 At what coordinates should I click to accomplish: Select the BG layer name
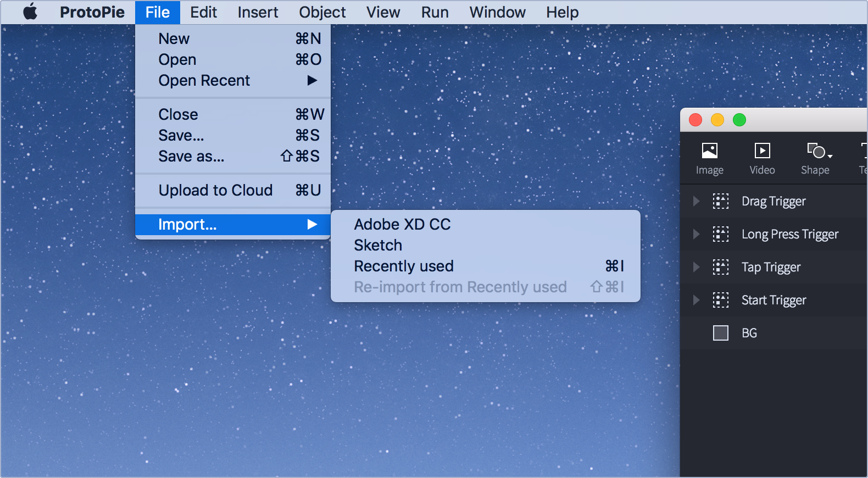749,333
